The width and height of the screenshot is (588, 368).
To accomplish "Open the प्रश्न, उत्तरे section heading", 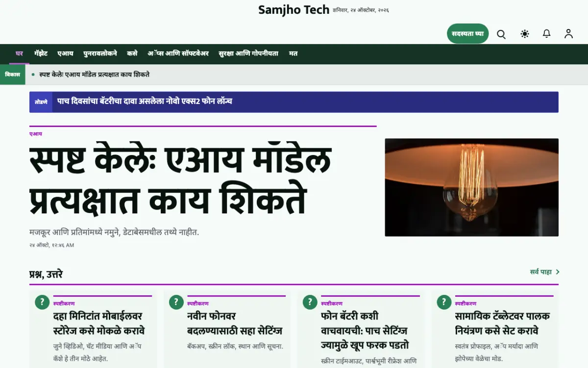I will [46, 274].
